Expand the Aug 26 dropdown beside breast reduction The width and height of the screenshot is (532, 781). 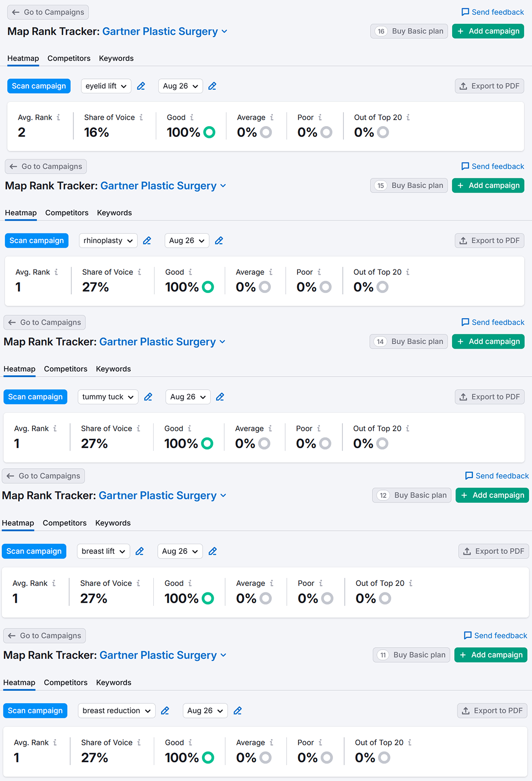[x=205, y=711]
